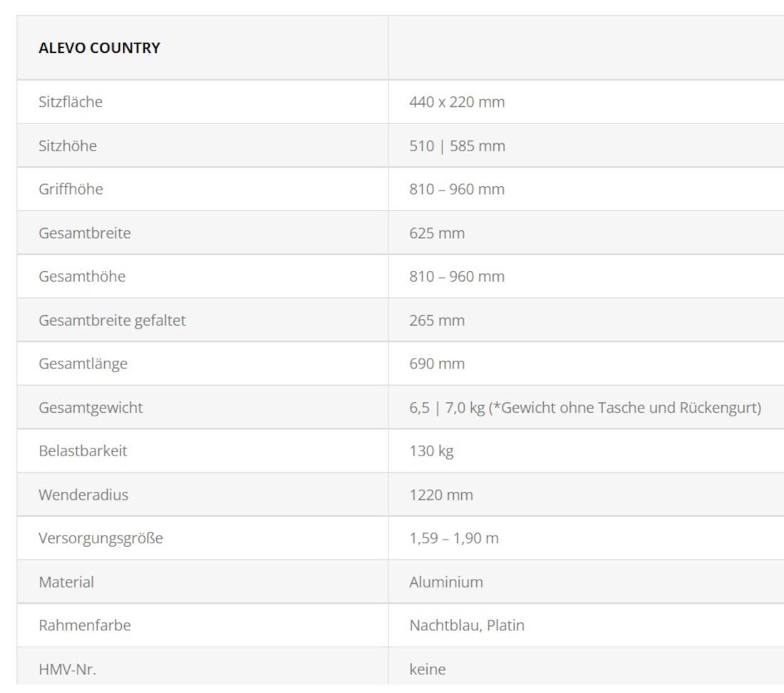Click the Nachtblau, Platin frame color value
This screenshot has height=693, width=784.
tap(467, 626)
